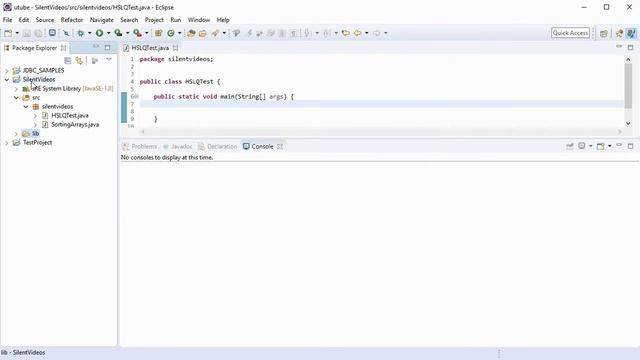
Task: Click the Back navigation arrow icon
Action: click(x=357, y=33)
